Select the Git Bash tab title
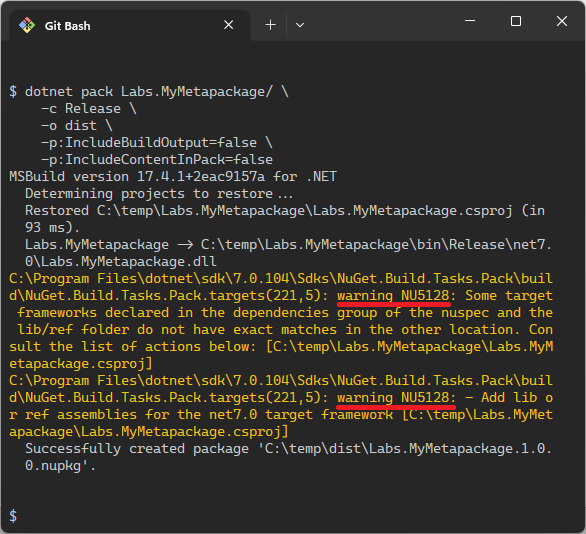The width and height of the screenshot is (586, 534). [68, 26]
